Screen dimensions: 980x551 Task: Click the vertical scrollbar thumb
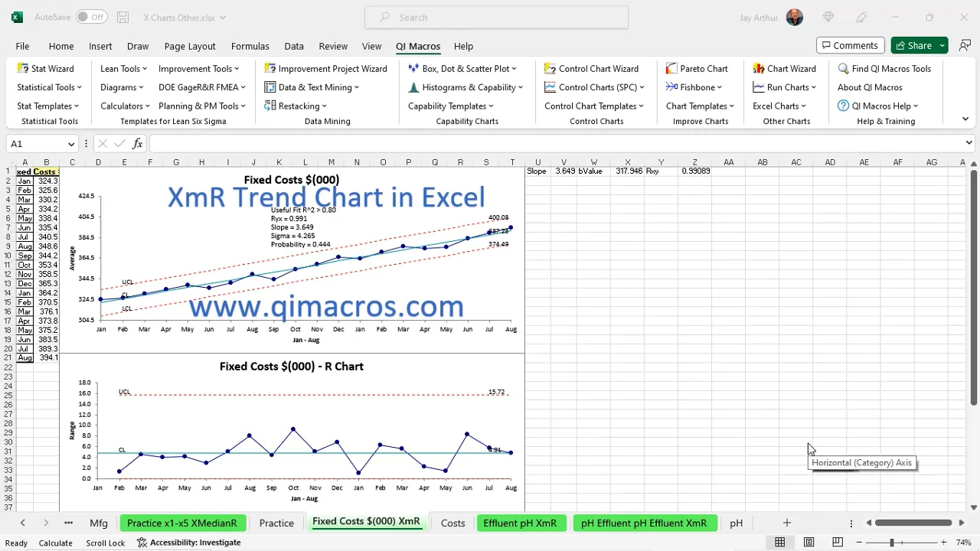(974, 287)
